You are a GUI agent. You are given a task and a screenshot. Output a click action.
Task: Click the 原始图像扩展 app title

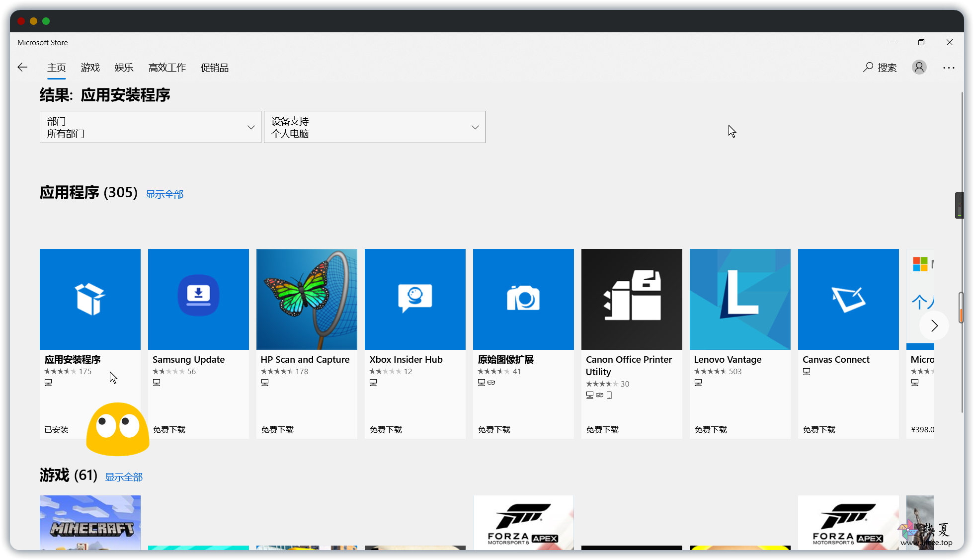coord(506,359)
